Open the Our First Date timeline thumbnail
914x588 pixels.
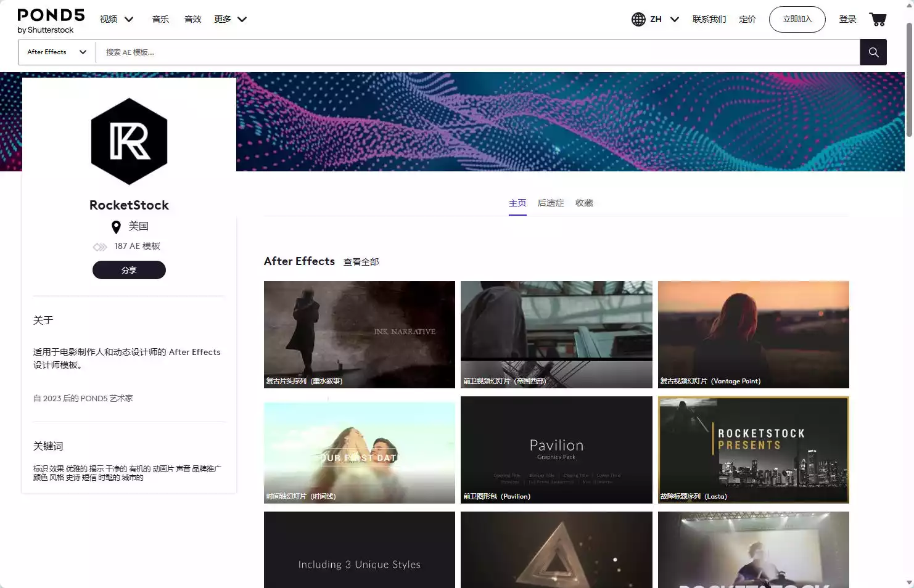360,450
